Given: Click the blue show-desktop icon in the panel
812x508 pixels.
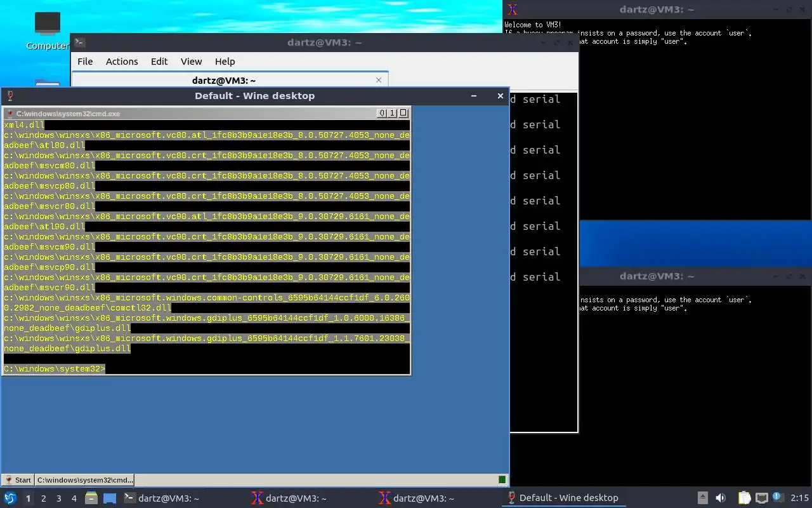Looking at the screenshot, I should (110, 498).
